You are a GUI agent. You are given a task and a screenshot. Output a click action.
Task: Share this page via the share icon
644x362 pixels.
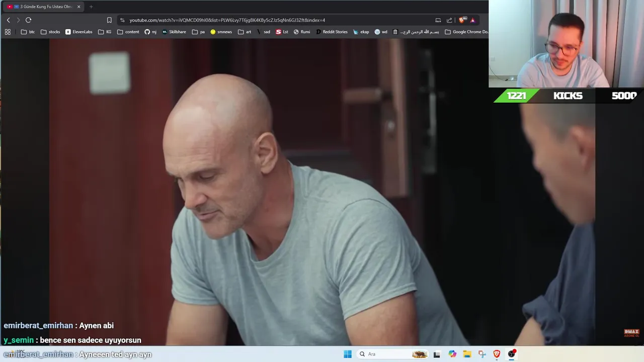tap(449, 20)
